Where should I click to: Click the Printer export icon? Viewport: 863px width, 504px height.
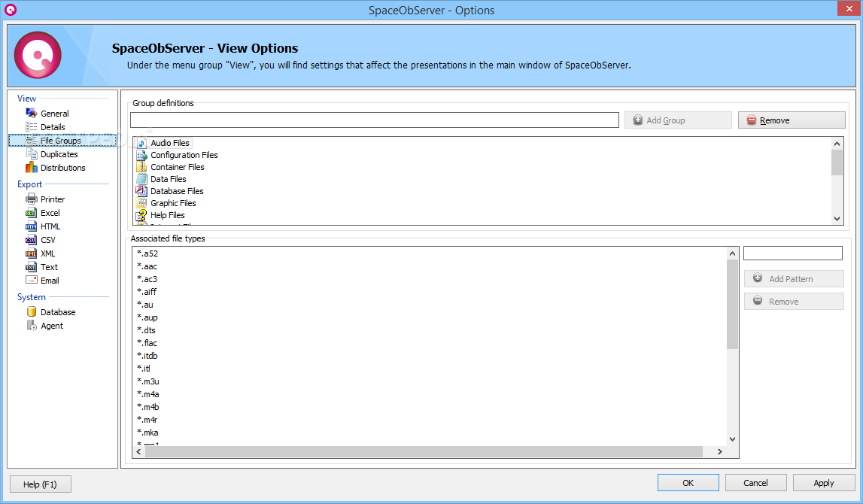pyautogui.click(x=32, y=199)
